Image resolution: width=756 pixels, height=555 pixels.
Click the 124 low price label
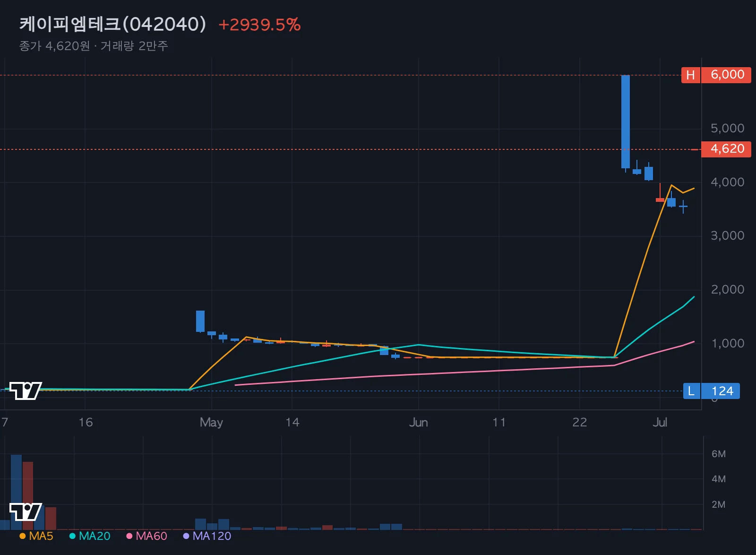[x=721, y=391]
